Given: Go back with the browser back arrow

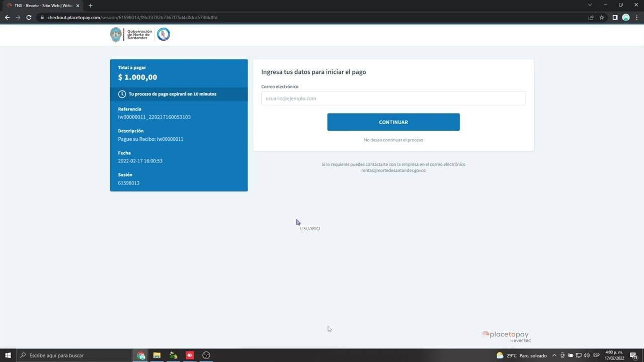Looking at the screenshot, I should [7, 17].
